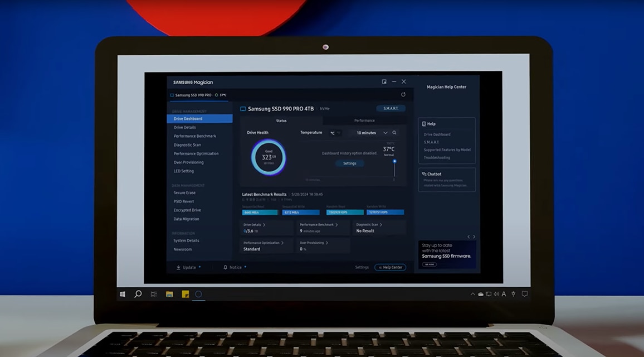Click the Sequential Write benchmark bar
Viewport: 644px width, 357px height.
(x=301, y=212)
